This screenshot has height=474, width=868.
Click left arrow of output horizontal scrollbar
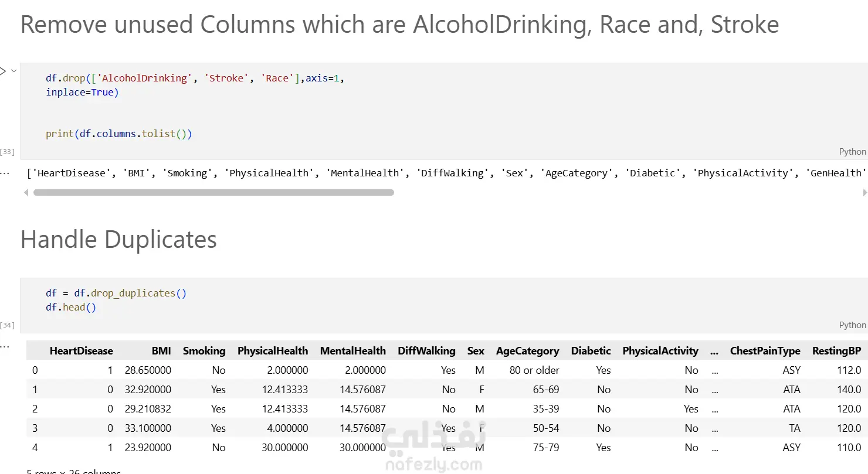pos(25,192)
